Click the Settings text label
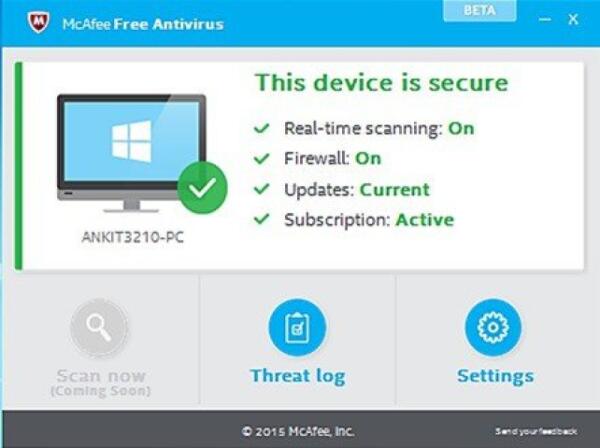Screen dimensions: 600x448 [x=495, y=376]
